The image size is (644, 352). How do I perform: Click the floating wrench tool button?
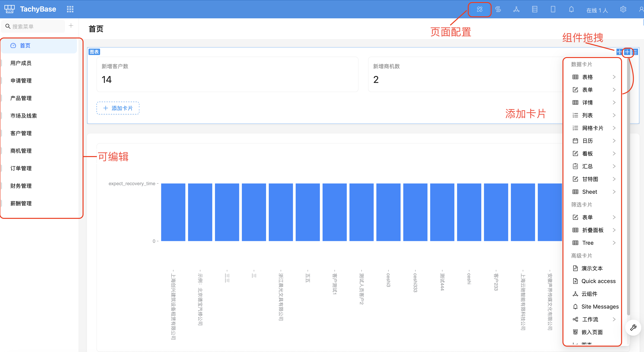633,327
